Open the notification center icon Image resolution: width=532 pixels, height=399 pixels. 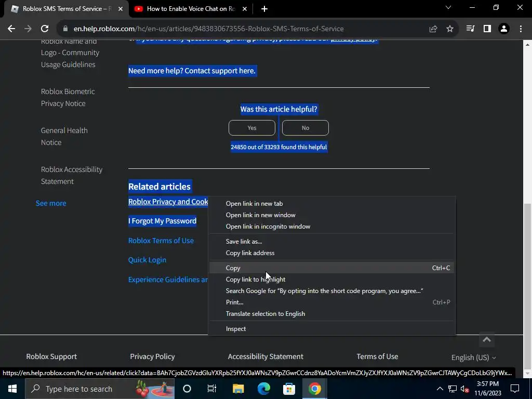click(515, 389)
